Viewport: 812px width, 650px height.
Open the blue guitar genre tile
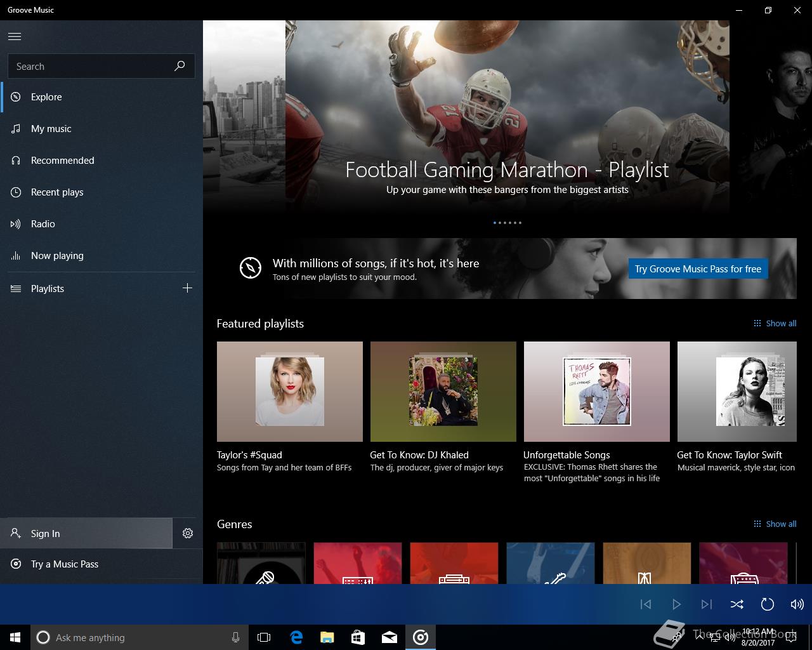coord(551,563)
